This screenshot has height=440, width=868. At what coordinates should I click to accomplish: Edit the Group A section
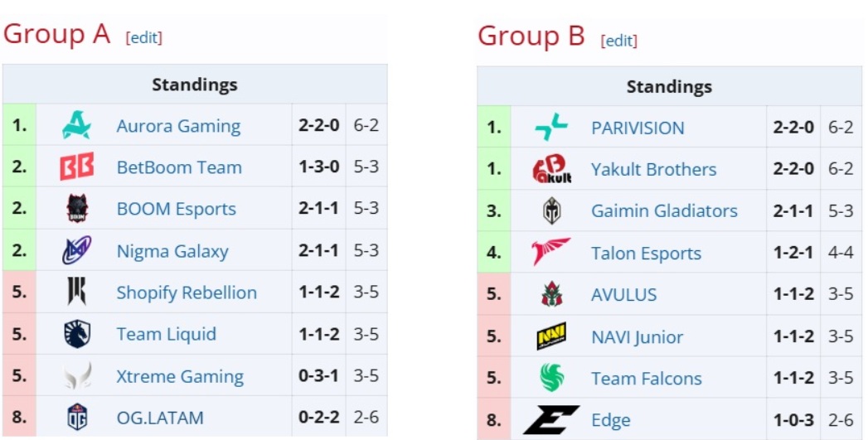[144, 37]
